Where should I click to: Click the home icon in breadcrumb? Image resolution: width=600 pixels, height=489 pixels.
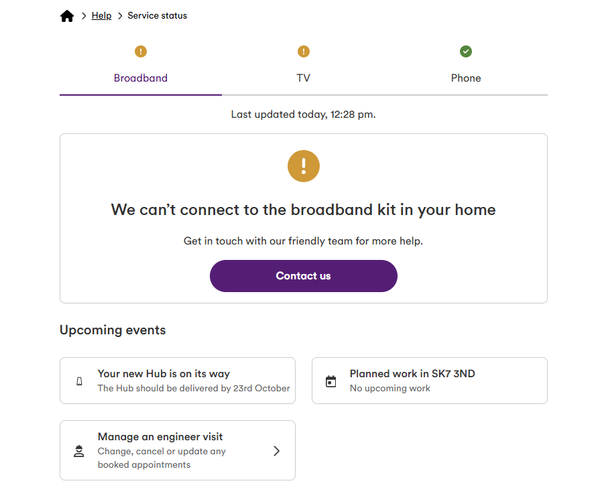pyautogui.click(x=67, y=16)
